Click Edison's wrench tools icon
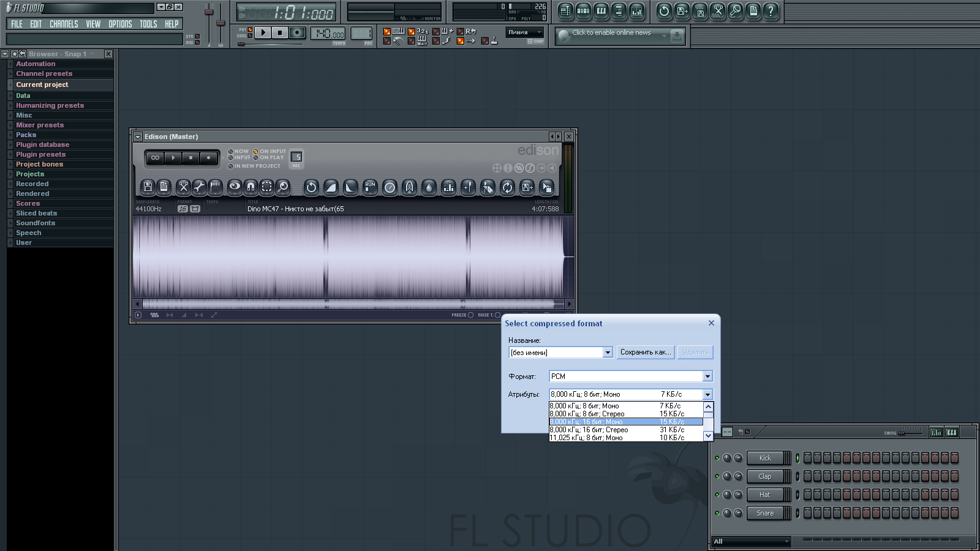Screen dimensions: 980x551 pyautogui.click(x=199, y=187)
